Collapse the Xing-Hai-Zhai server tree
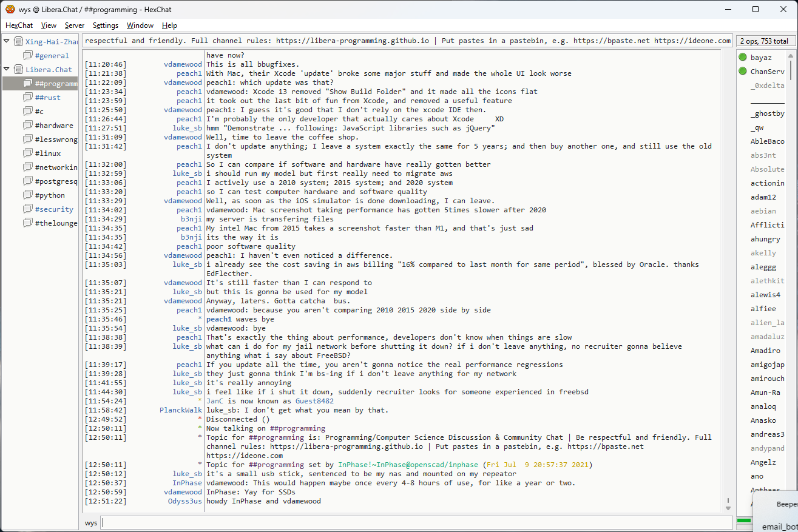The image size is (798, 532). pos(7,42)
